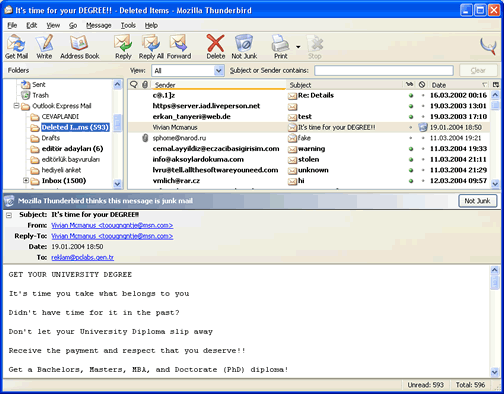Viewport: 504px width, 394px height.
Task: Collapse the Outlook Express Mail folder
Action: [16, 106]
